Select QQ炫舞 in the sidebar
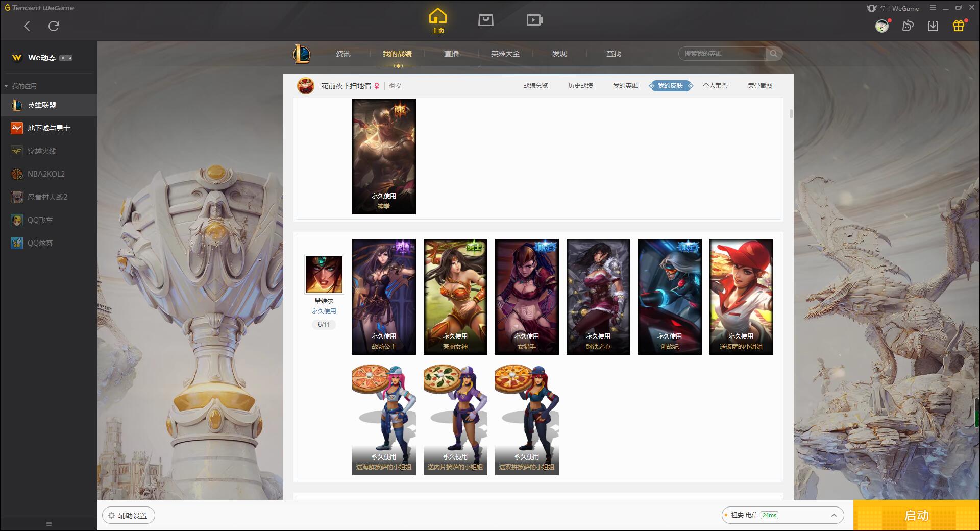 tap(48, 243)
